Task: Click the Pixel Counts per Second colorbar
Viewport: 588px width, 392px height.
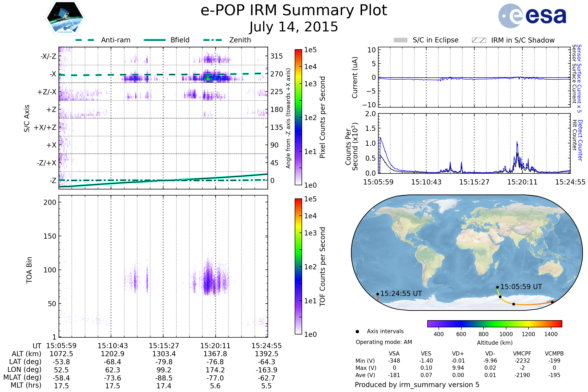Action: [x=298, y=117]
